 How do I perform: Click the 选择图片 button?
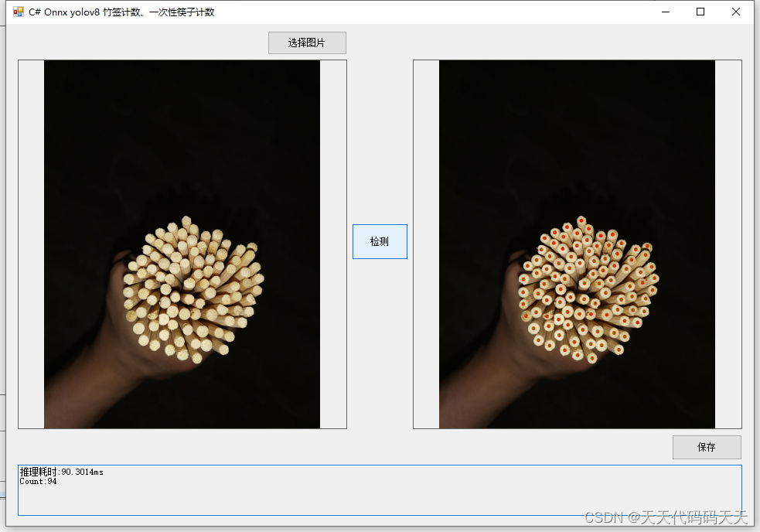(x=307, y=43)
